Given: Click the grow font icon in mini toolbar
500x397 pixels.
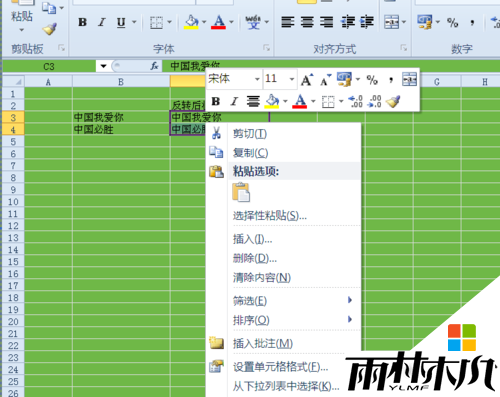Looking at the screenshot, I should click(307, 80).
